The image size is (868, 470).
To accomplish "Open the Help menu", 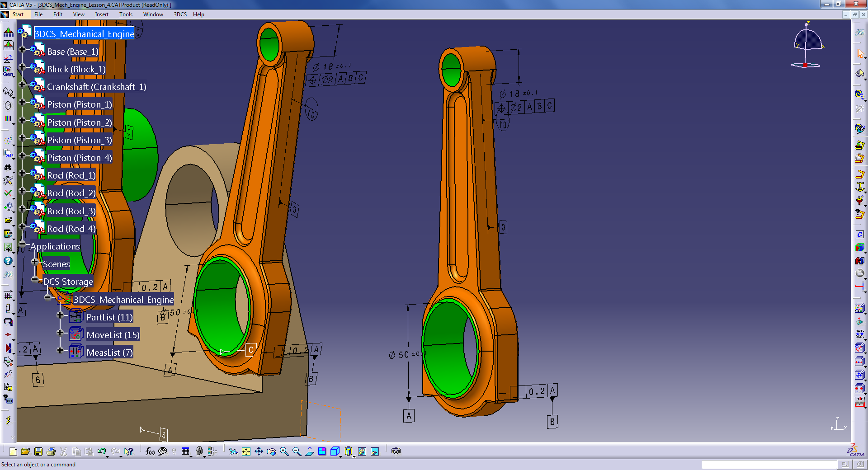I will click(x=198, y=14).
